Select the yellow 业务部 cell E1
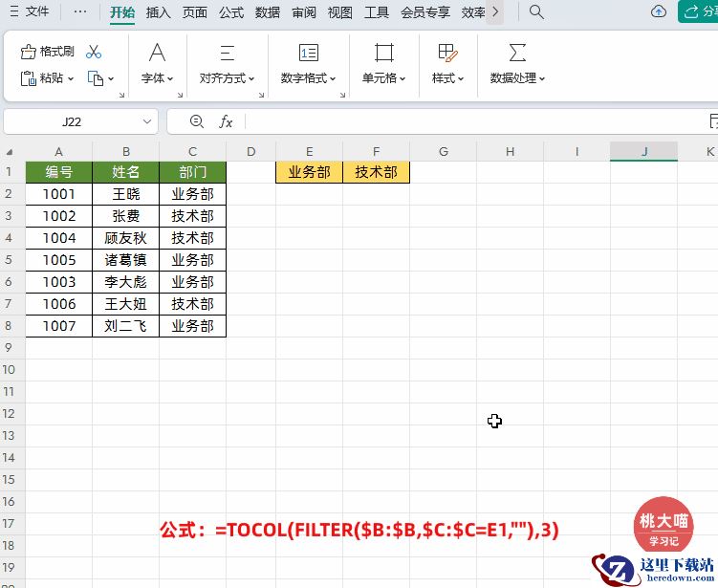The height and width of the screenshot is (588, 718). tap(309, 172)
